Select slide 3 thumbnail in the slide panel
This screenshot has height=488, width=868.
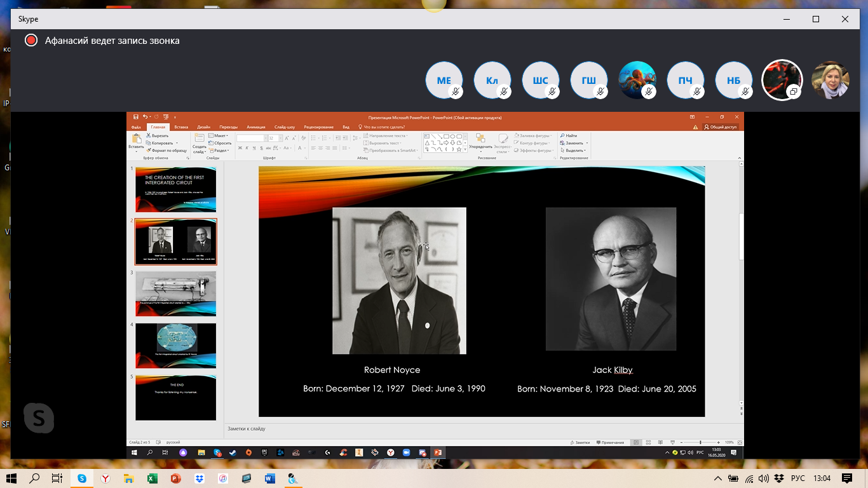tap(175, 294)
